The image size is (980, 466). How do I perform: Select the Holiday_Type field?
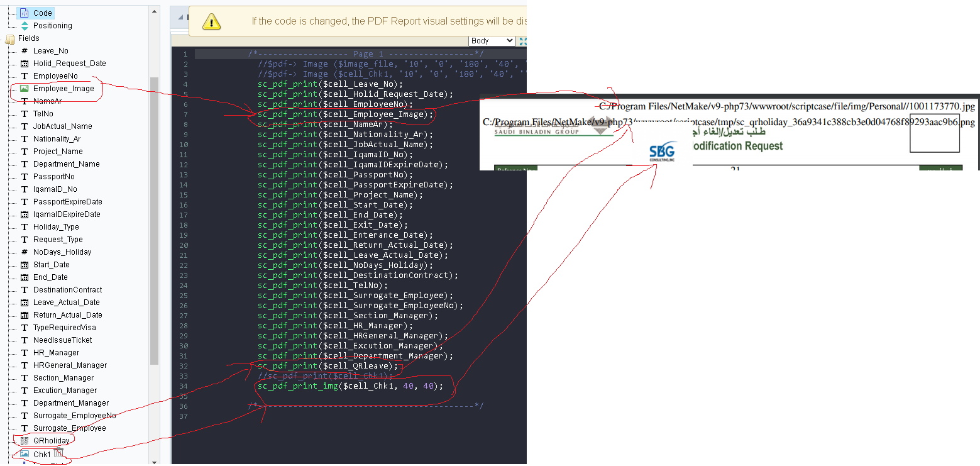[x=56, y=227]
